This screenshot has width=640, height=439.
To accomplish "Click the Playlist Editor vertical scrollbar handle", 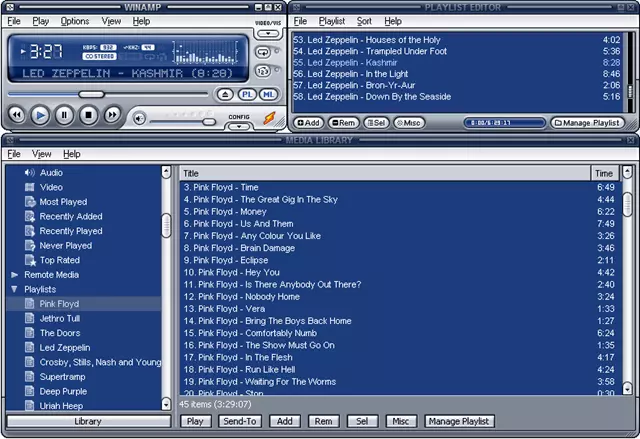I will click(x=631, y=91).
